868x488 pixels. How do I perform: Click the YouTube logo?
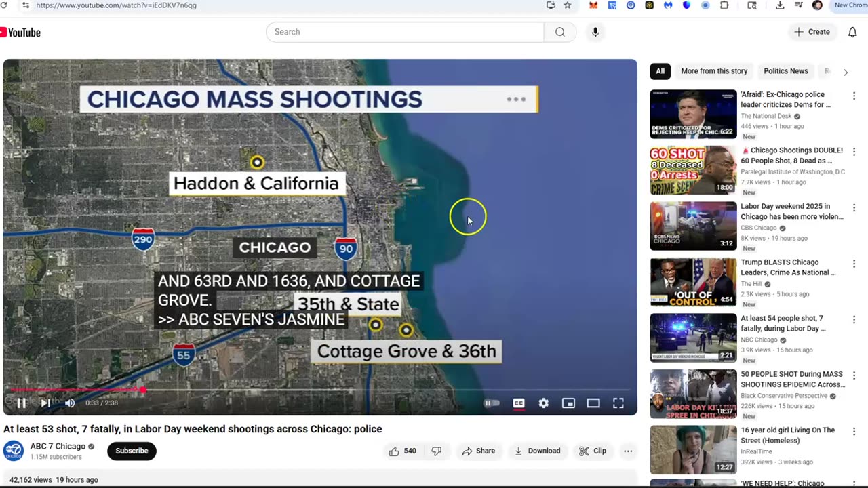coord(20,32)
